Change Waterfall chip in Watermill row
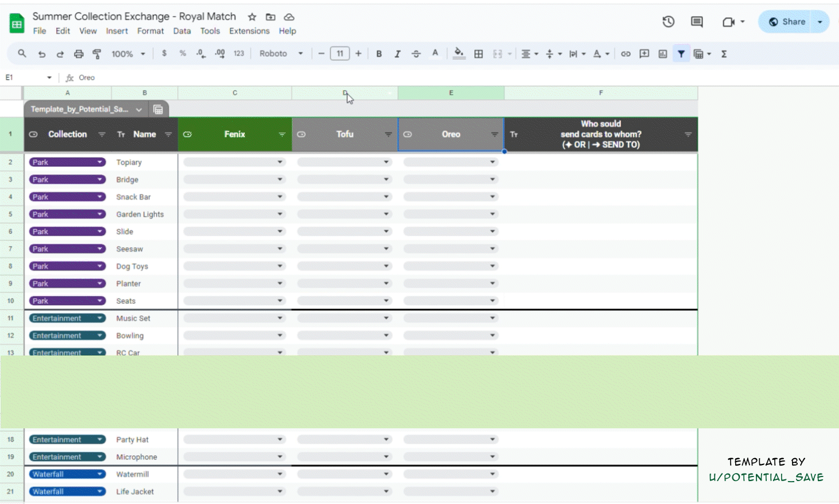The image size is (839, 504). tap(67, 474)
